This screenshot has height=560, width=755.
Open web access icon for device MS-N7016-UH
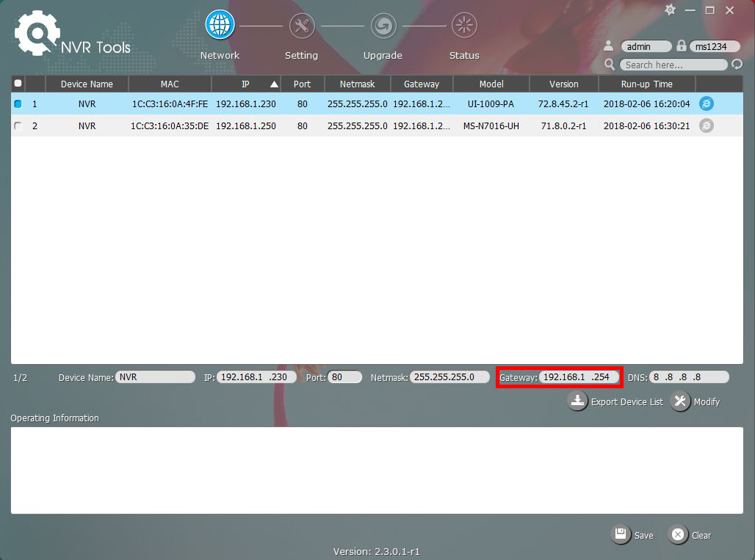point(706,126)
